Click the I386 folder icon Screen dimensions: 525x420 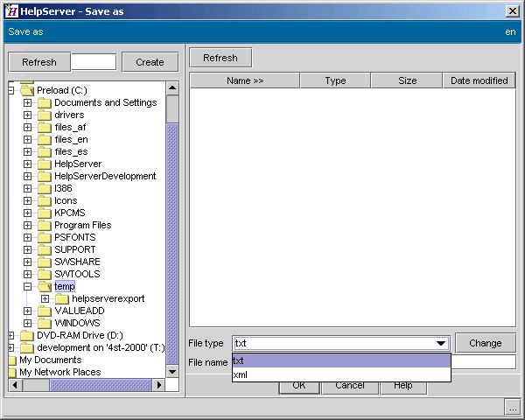(x=45, y=189)
